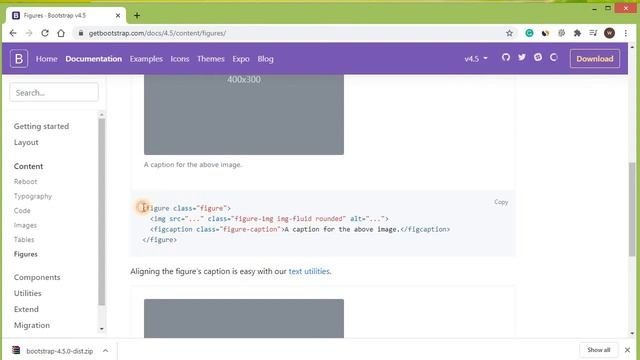The height and width of the screenshot is (360, 640).
Task: Bookmark this page with star icon
Action: [x=509, y=33]
